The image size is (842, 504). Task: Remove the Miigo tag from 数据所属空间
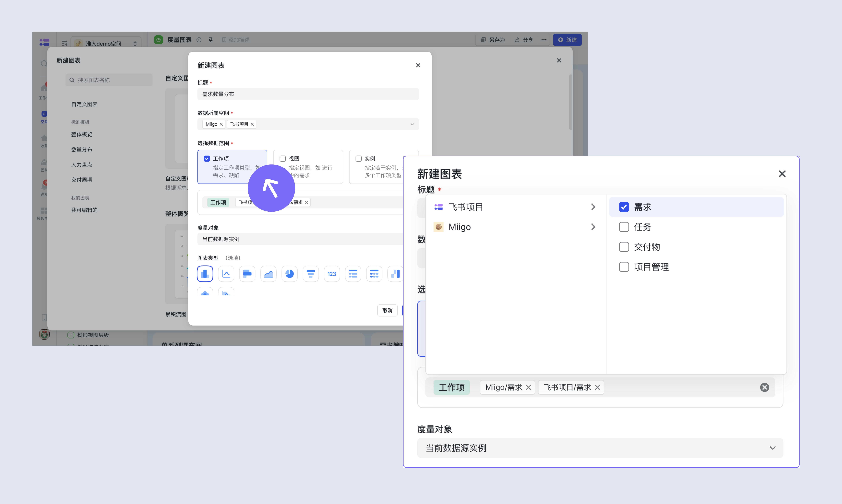[x=221, y=124]
